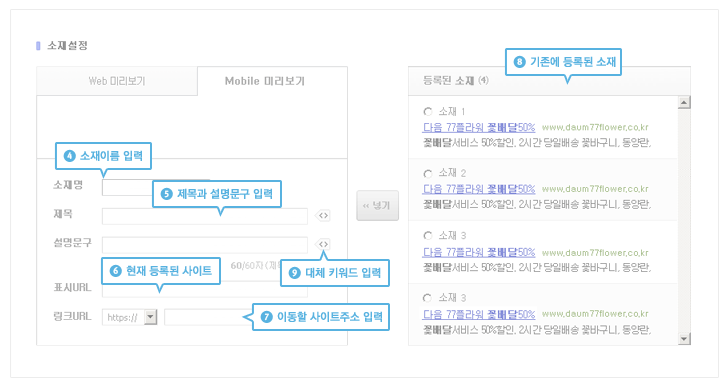Click the scroll down arrow in 등록된 소재 list
The width and height of the screenshot is (727, 388).
(x=684, y=339)
